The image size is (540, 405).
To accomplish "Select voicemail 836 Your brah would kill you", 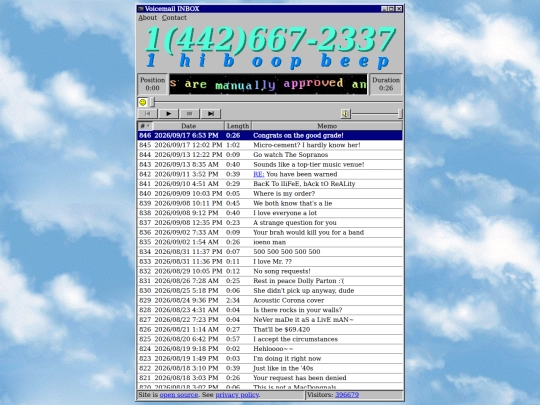I will coord(270,232).
